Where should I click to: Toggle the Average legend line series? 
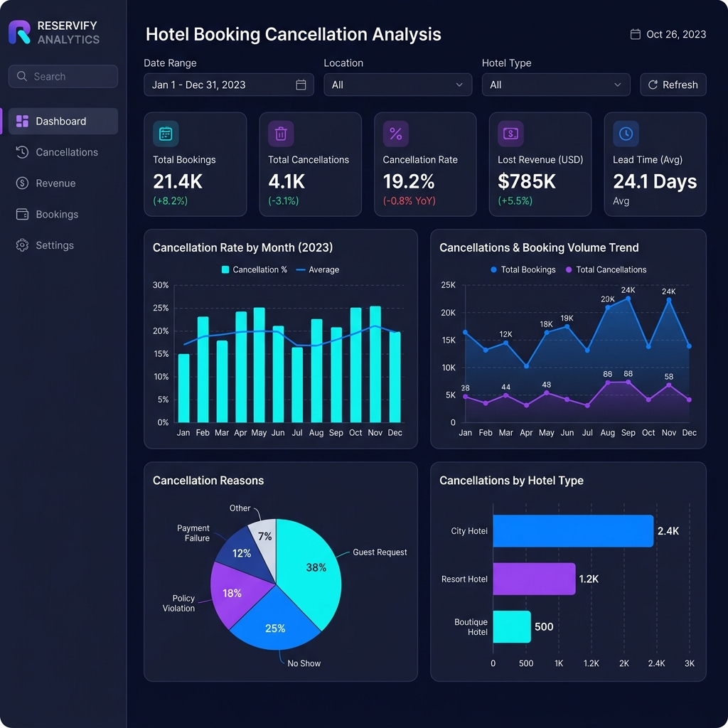click(318, 269)
